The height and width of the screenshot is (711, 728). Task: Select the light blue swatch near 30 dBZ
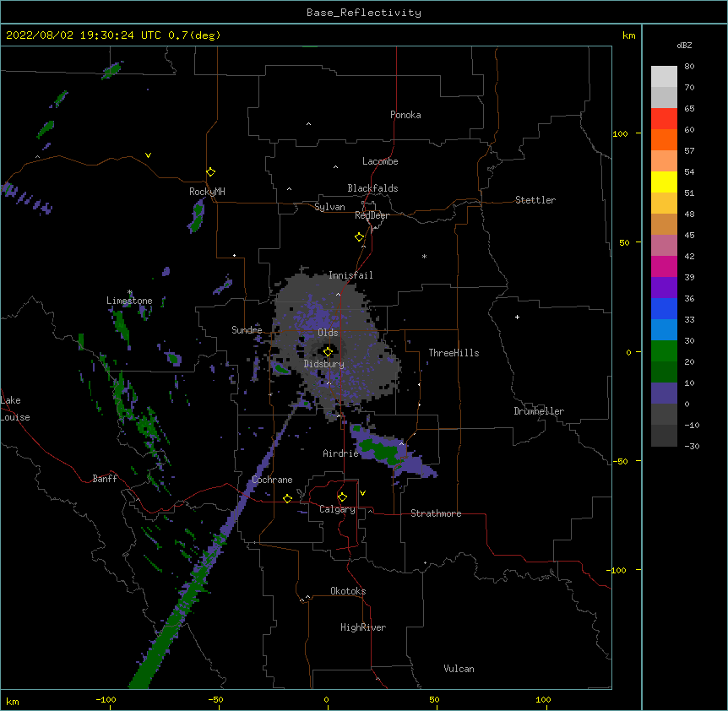point(664,330)
